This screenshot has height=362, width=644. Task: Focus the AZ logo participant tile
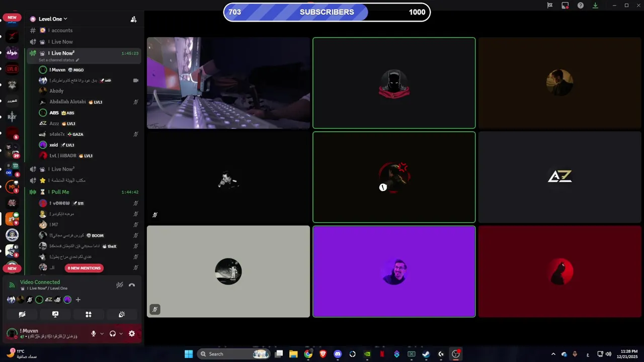pyautogui.click(x=560, y=177)
